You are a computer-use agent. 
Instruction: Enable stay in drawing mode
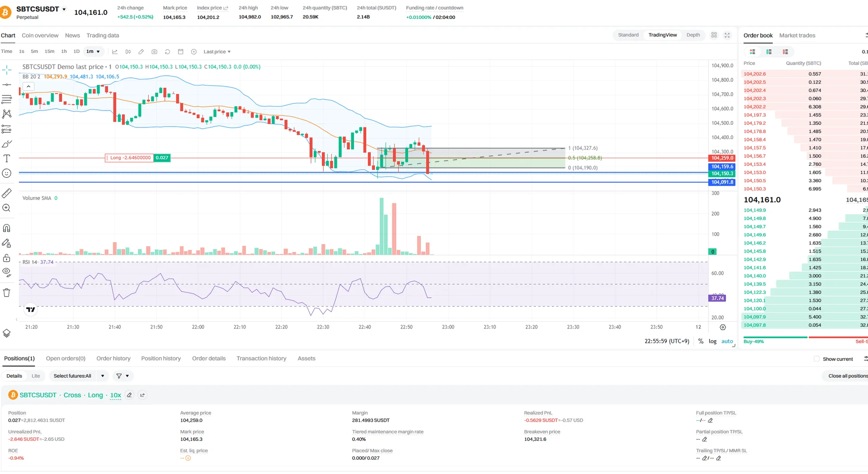pos(7,243)
